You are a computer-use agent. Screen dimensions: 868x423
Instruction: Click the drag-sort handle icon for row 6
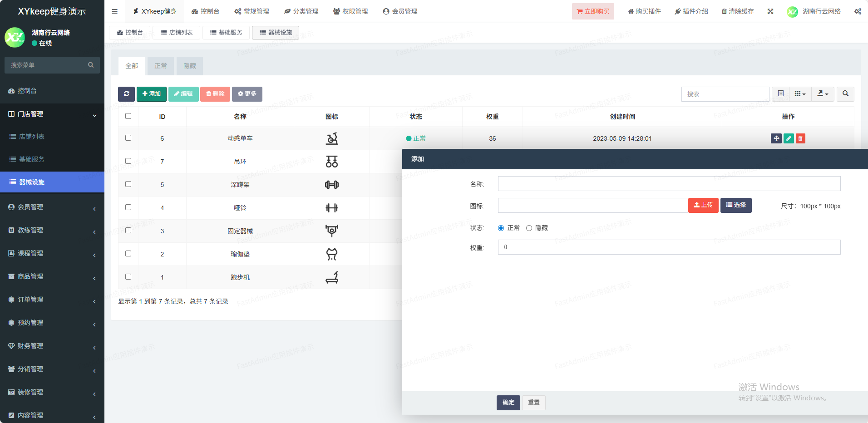[x=776, y=138]
